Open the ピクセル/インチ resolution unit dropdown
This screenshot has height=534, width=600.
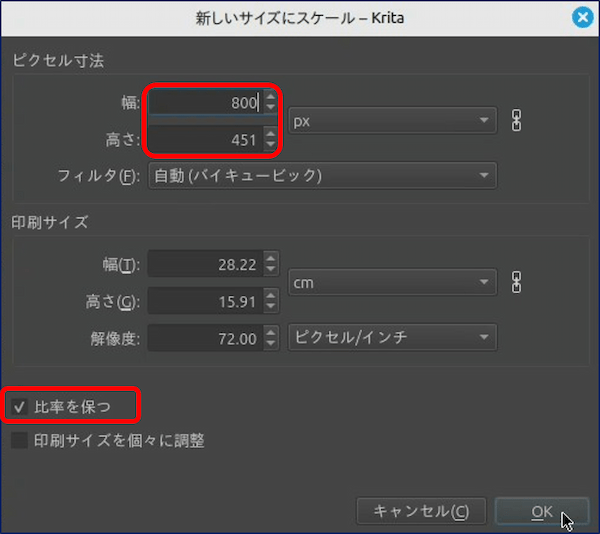392,338
